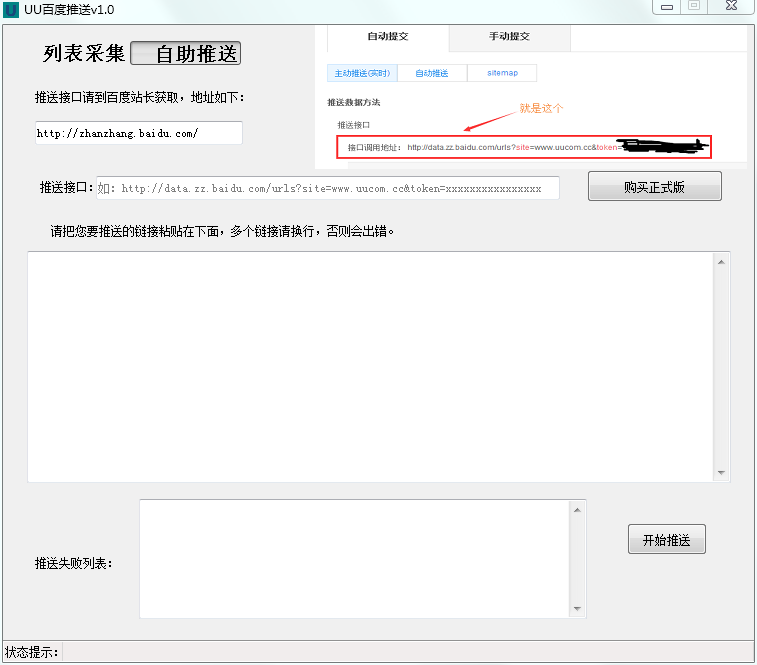Image resolution: width=757 pixels, height=665 pixels.
Task: Click the 状态提示 status bar label
Action: 31,652
